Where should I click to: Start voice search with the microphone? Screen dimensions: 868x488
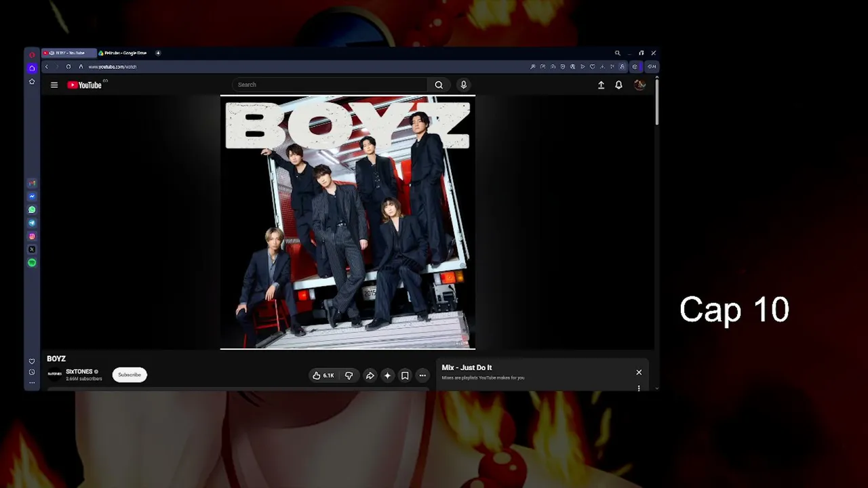click(464, 85)
